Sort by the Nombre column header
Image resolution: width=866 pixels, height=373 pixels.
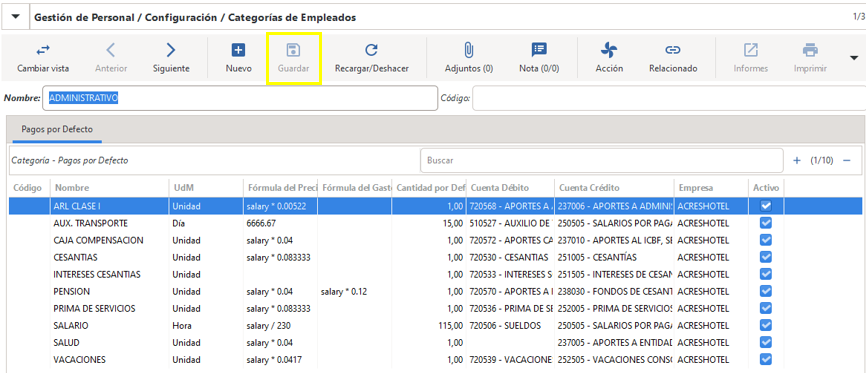pyautogui.click(x=109, y=188)
